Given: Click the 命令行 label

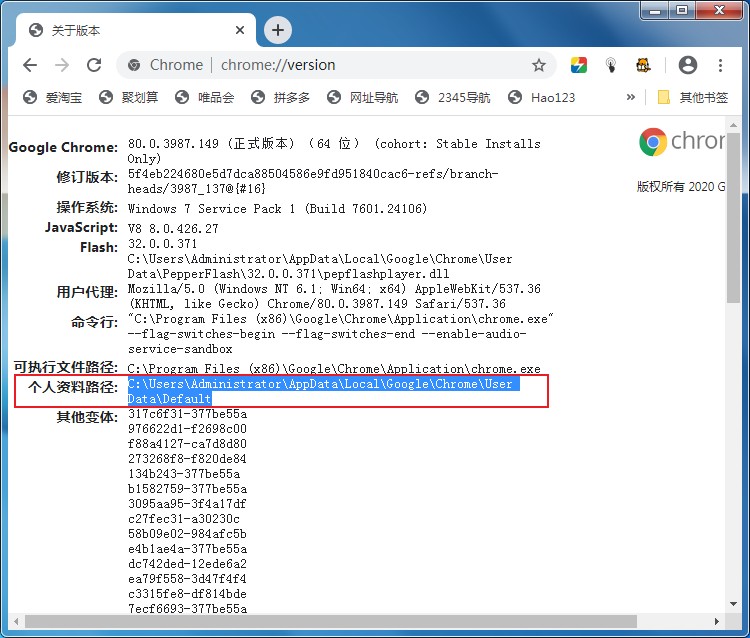Looking at the screenshot, I should tap(94, 322).
